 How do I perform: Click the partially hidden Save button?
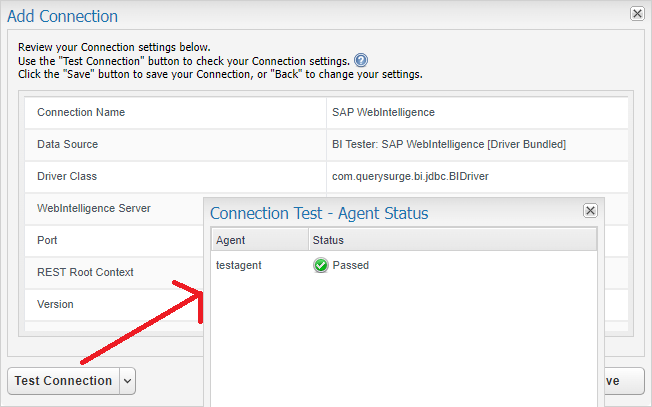[624, 381]
